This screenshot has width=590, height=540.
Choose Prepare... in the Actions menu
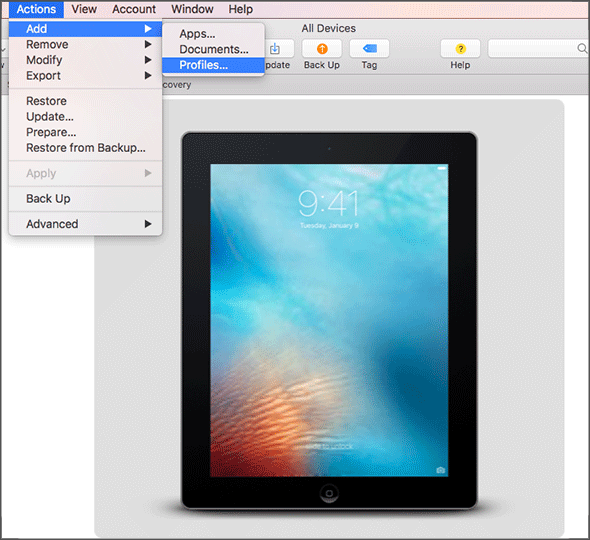tap(85, 132)
